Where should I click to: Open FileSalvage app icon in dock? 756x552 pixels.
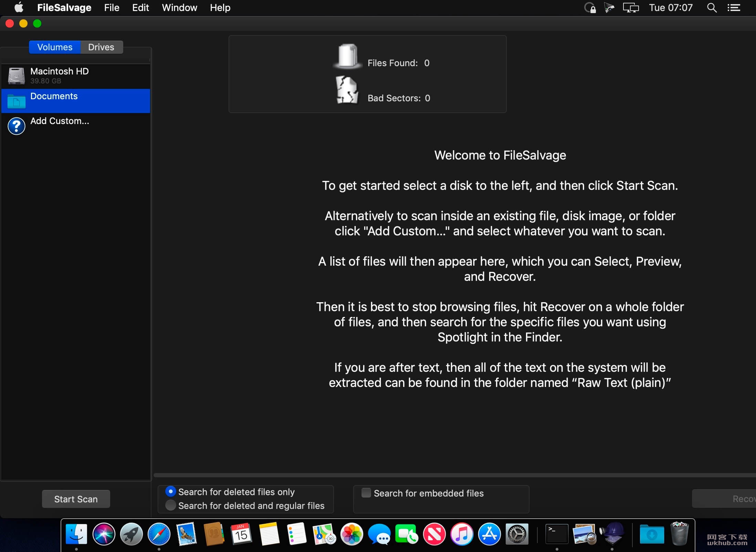[612, 533]
